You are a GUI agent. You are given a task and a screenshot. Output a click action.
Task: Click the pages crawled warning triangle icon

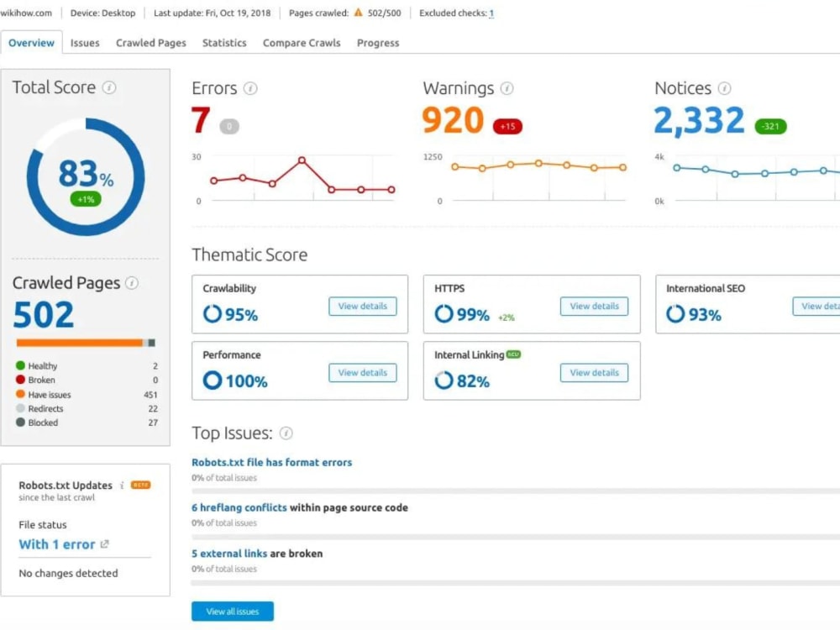point(359,13)
